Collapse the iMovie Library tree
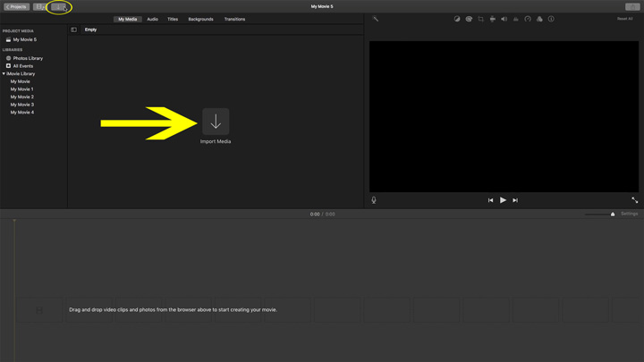This screenshot has height=362, width=644. pyautogui.click(x=4, y=73)
